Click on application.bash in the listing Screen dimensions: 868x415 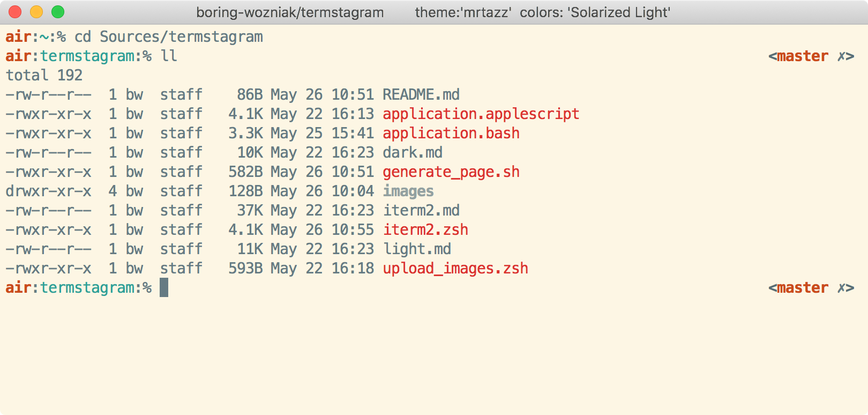451,134
